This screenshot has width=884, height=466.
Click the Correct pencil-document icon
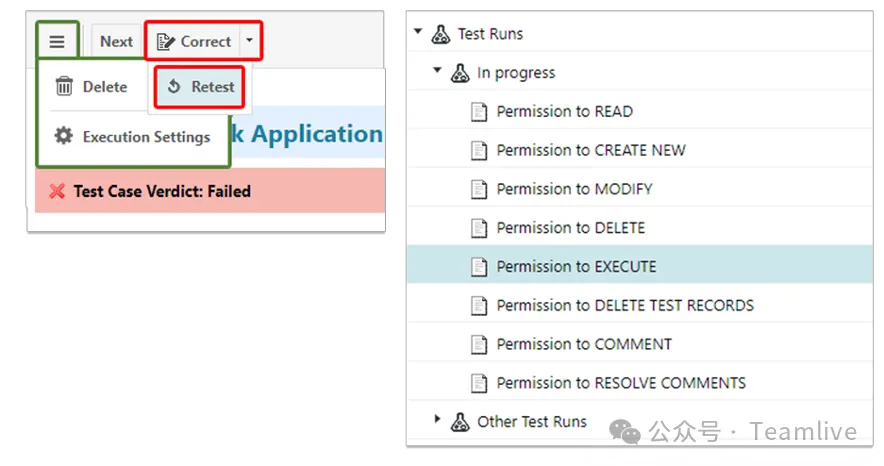(x=165, y=42)
